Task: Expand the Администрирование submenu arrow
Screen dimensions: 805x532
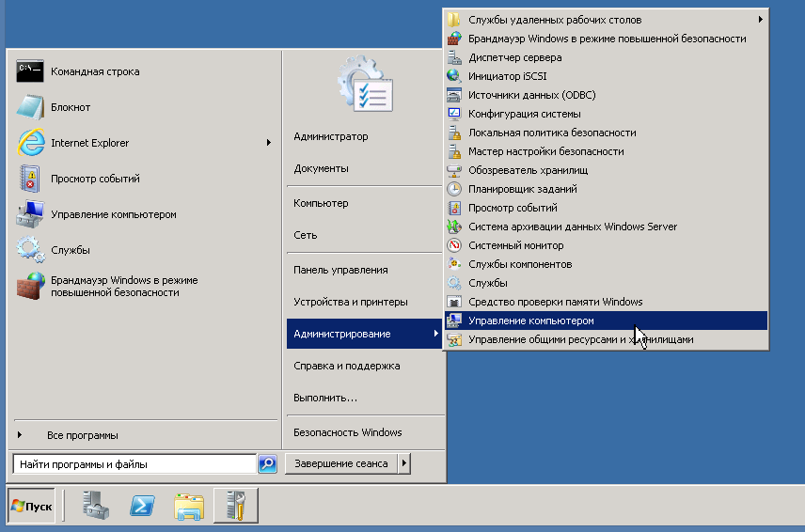Action: point(435,334)
